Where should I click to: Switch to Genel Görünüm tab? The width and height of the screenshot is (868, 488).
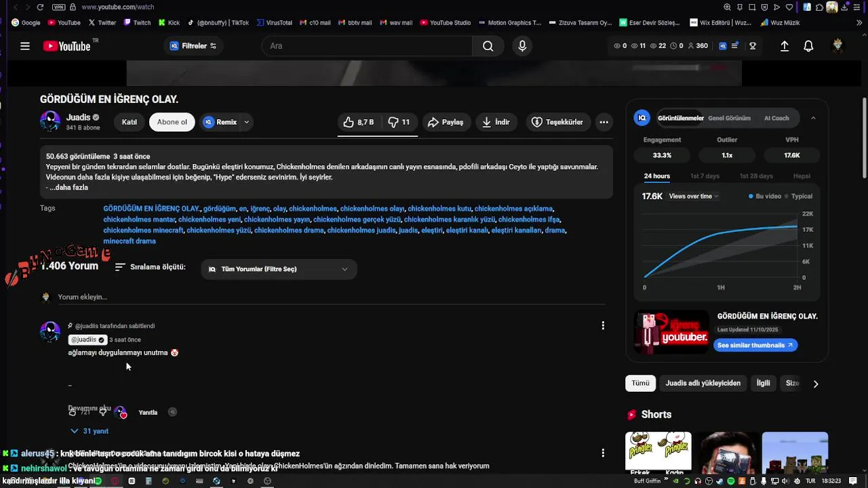[729, 118]
